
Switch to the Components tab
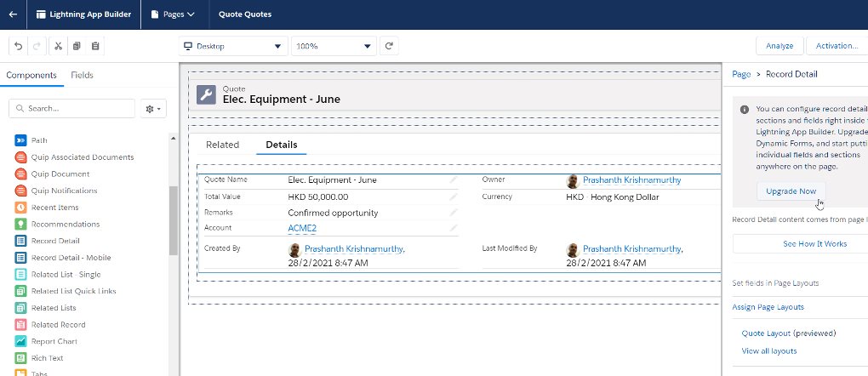tap(31, 76)
